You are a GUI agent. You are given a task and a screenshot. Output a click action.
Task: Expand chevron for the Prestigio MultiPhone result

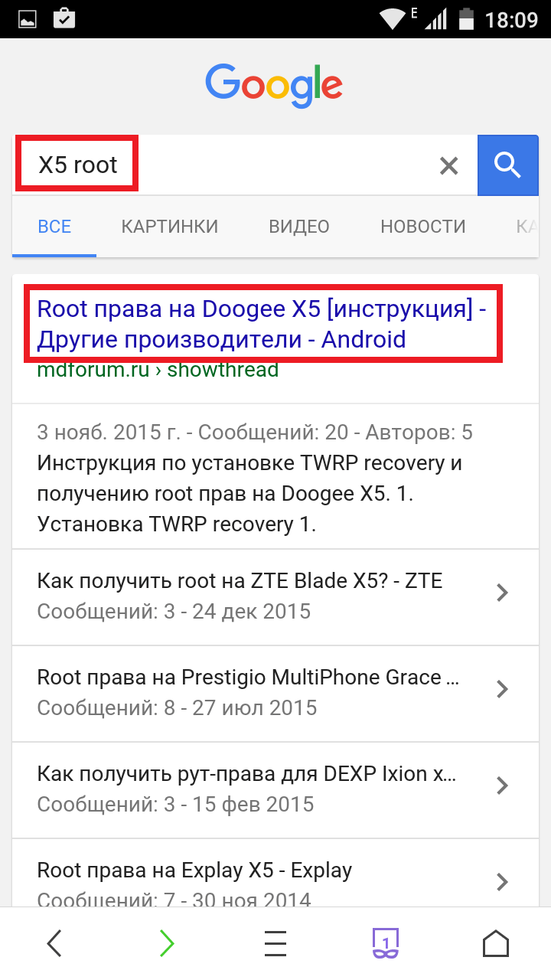(502, 689)
